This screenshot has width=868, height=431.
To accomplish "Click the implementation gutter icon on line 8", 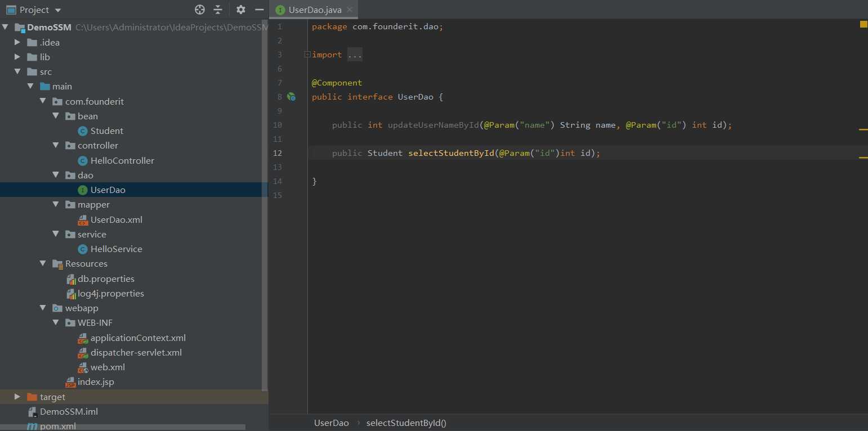I will point(291,97).
